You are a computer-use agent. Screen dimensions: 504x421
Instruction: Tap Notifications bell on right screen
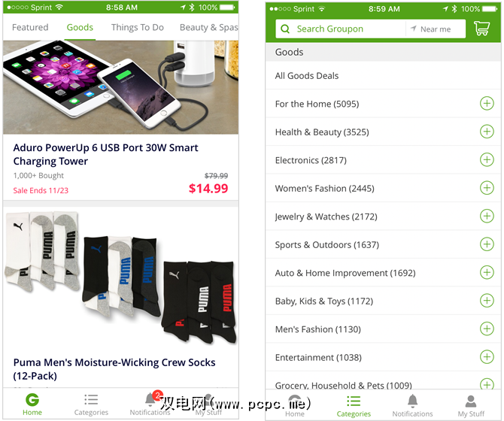click(x=412, y=401)
